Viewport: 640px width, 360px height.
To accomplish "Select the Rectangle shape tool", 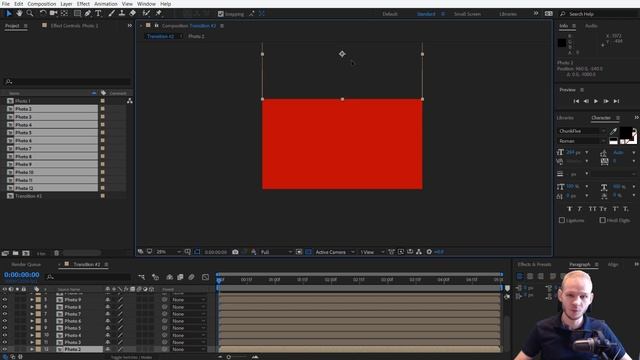I will [x=77, y=13].
